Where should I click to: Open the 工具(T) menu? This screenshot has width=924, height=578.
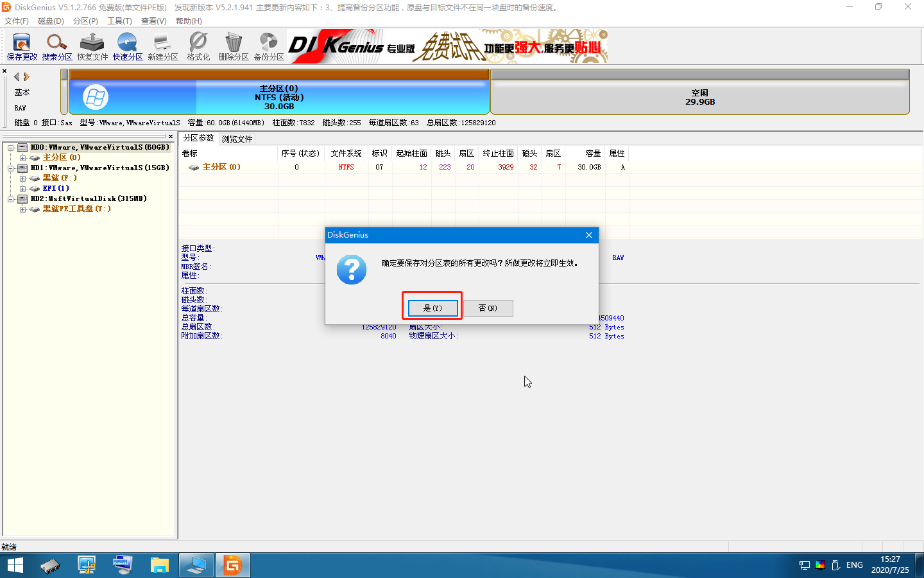pos(119,21)
